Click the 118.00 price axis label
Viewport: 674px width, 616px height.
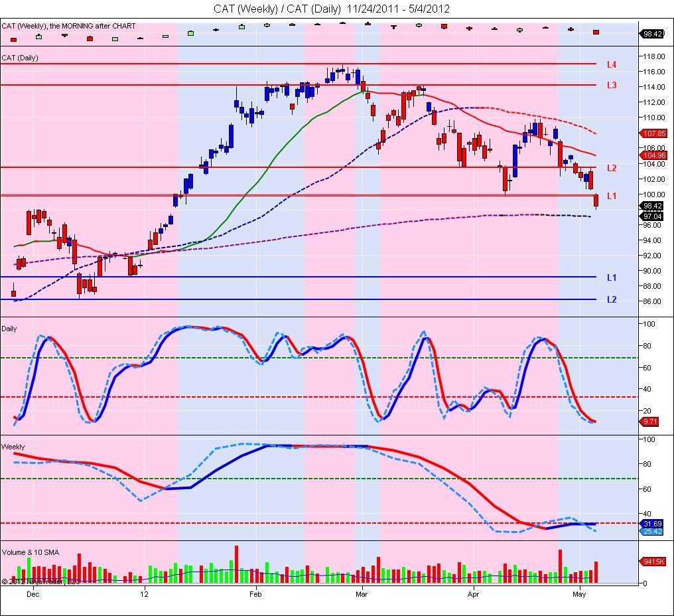coord(654,56)
